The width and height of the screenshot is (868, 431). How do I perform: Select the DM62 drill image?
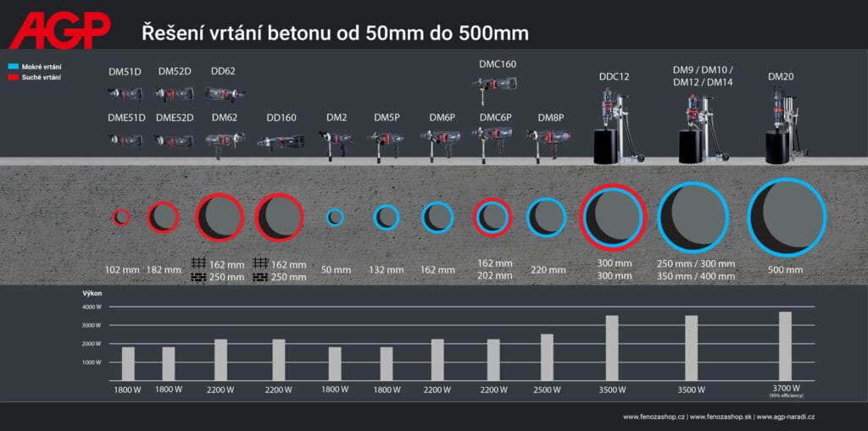[224, 145]
